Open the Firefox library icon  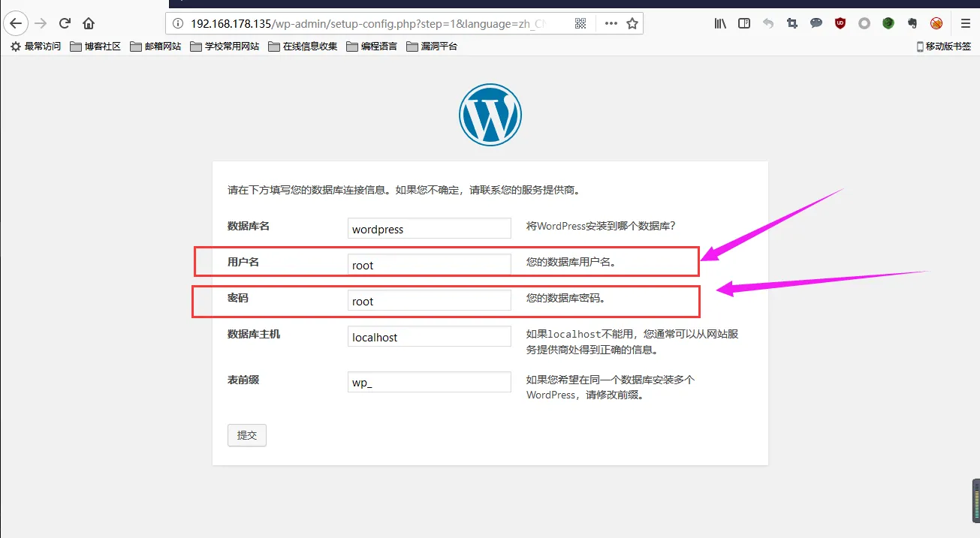tap(720, 23)
